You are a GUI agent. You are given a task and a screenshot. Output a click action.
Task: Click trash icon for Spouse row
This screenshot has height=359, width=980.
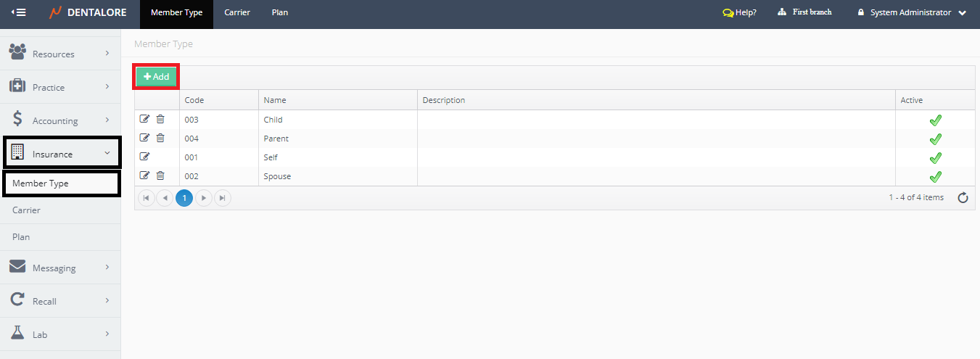pyautogui.click(x=160, y=176)
